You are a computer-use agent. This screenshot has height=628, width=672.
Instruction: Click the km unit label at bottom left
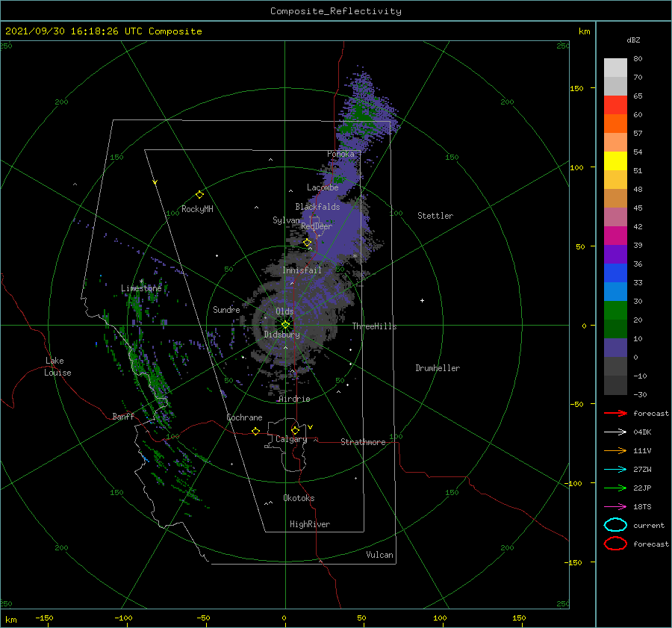(x=10, y=620)
